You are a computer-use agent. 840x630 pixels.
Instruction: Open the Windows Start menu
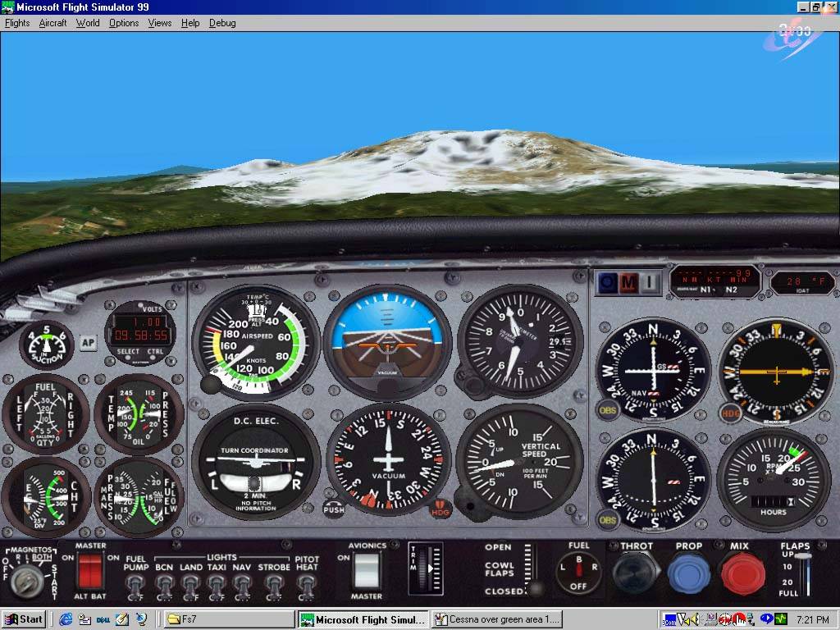[x=24, y=620]
